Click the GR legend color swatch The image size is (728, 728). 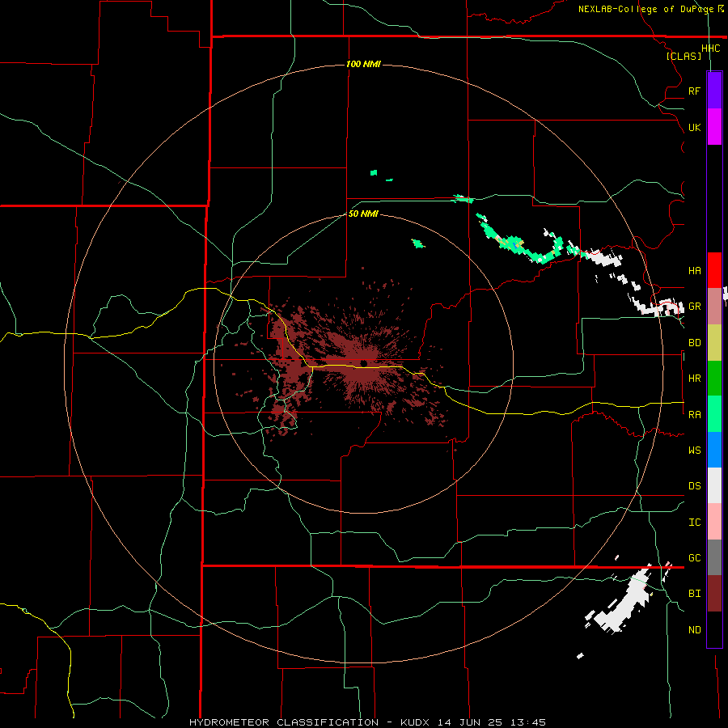[714, 307]
